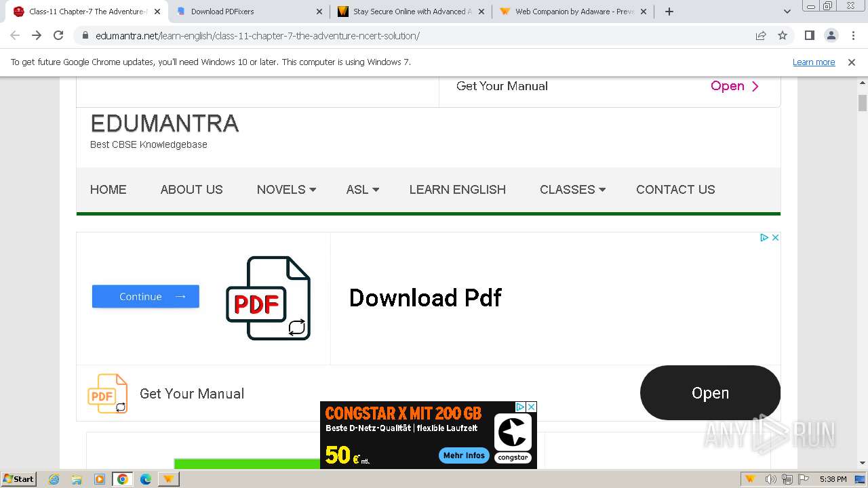
Task: Go back with the browser back arrow
Action: [x=15, y=35]
